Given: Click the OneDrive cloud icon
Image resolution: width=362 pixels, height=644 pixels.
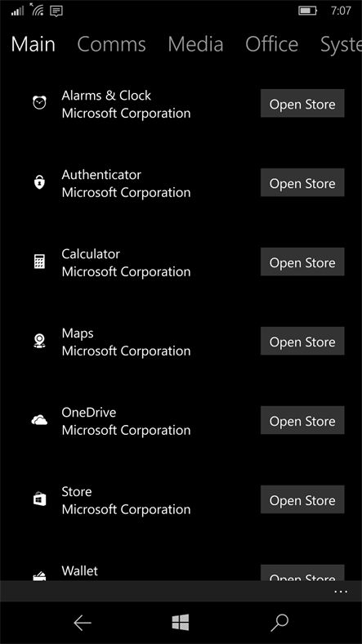Looking at the screenshot, I should (39, 420).
